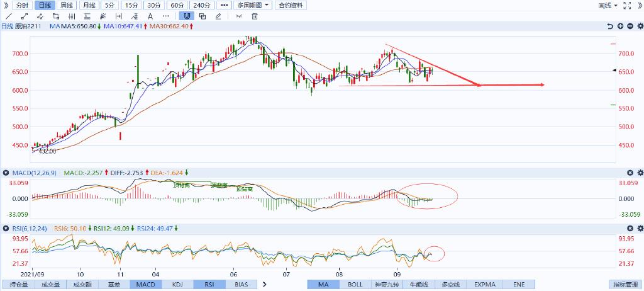Image resolution: width=644 pixels, height=291 pixels.
Task: Select the BOLL overlay indicator
Action: click(355, 285)
